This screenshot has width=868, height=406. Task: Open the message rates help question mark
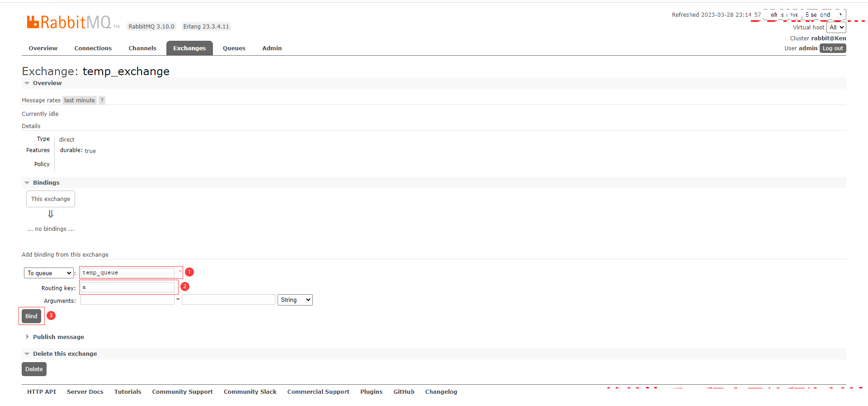coord(102,100)
